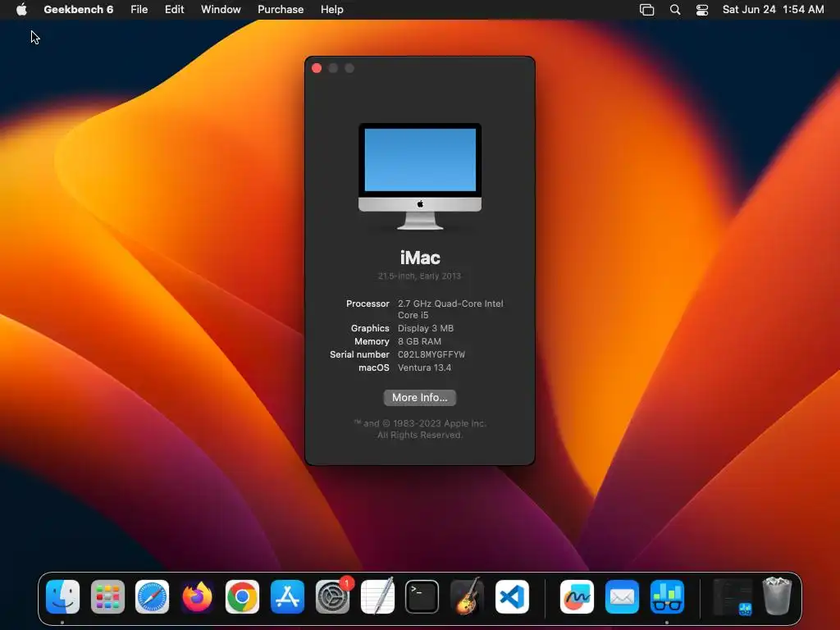
Task: Open Mail from the Dock
Action: pos(622,597)
